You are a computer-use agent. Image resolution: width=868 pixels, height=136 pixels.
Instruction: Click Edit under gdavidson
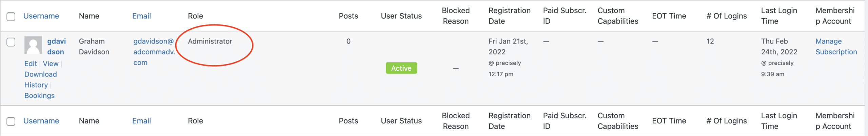31,64
